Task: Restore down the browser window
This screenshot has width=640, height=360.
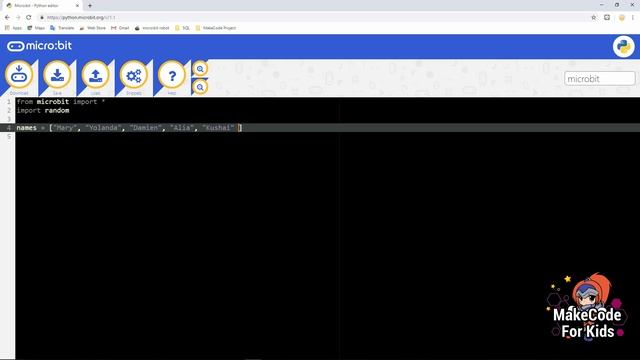Action: pyautogui.click(x=617, y=5)
